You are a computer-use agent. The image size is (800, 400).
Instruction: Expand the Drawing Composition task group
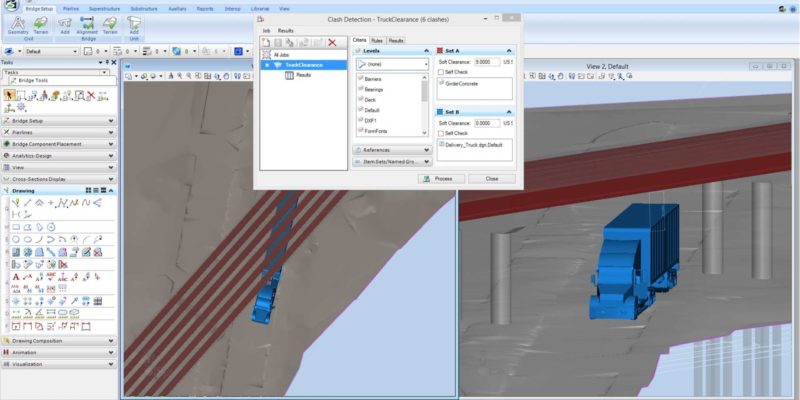[59, 341]
